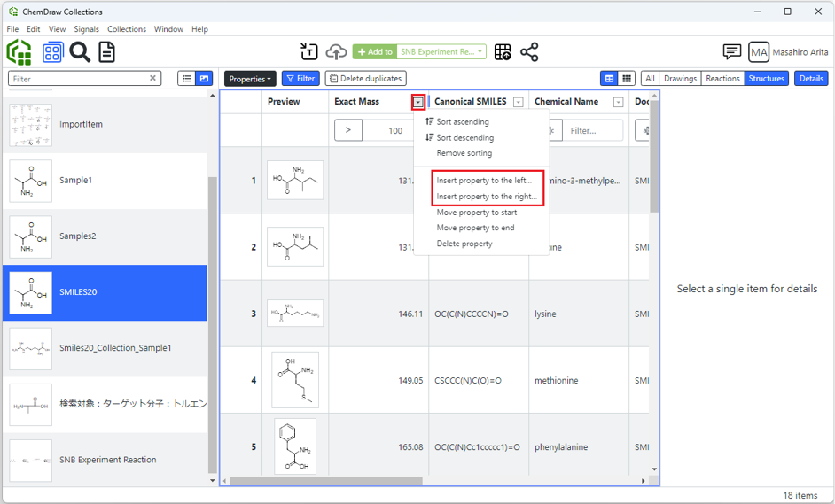The image size is (835, 504).
Task: Switch sidebar to list view
Action: [x=187, y=79]
